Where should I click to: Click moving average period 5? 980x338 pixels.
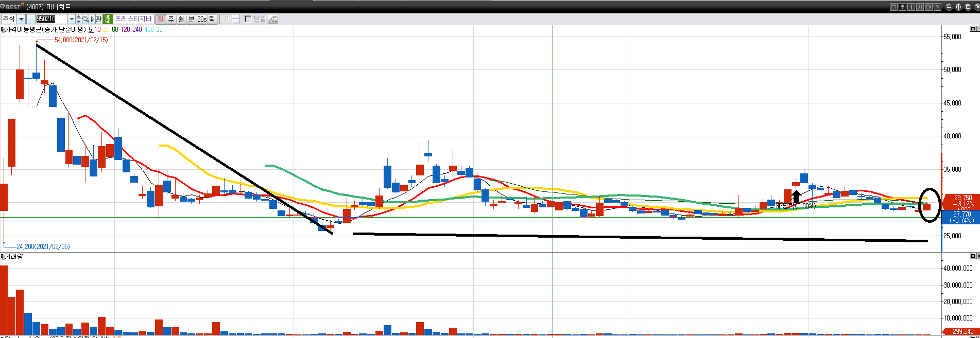(91, 30)
